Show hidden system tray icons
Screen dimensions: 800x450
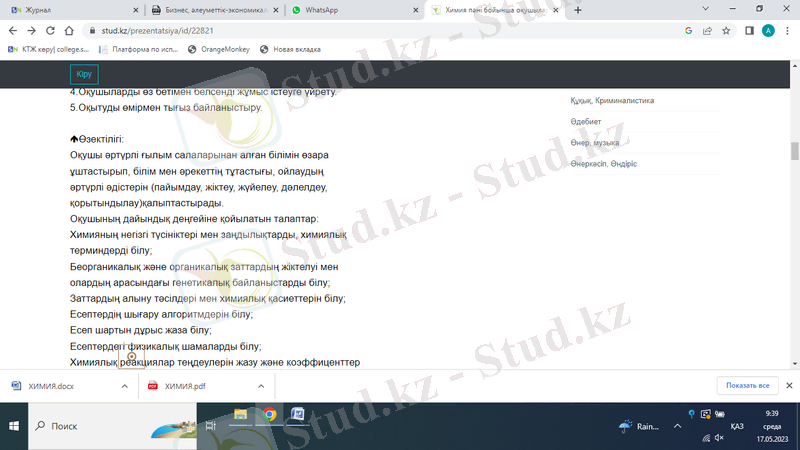click(x=677, y=426)
